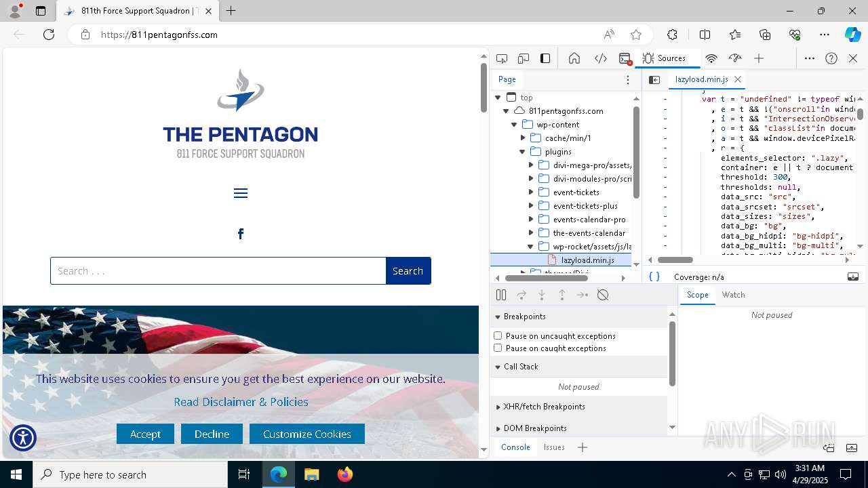Collapse the Breakpoints section
868x488 pixels.
click(498, 317)
